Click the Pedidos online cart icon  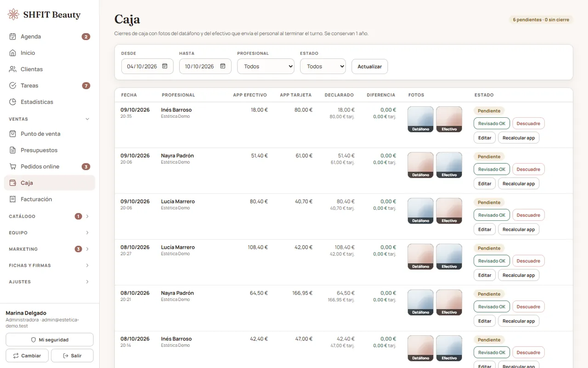pos(13,167)
